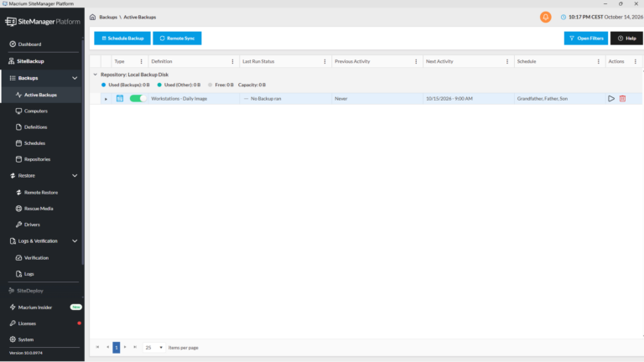
Task: Delete the Workstations - Daily Image backup
Action: (623, 99)
